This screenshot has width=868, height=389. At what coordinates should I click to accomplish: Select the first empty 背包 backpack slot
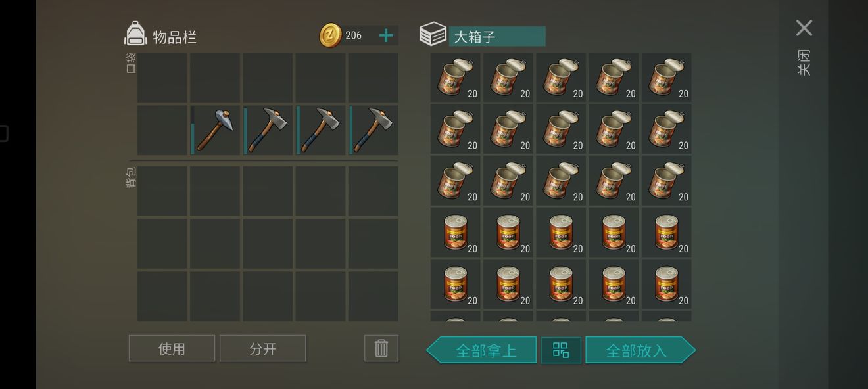coord(162,191)
